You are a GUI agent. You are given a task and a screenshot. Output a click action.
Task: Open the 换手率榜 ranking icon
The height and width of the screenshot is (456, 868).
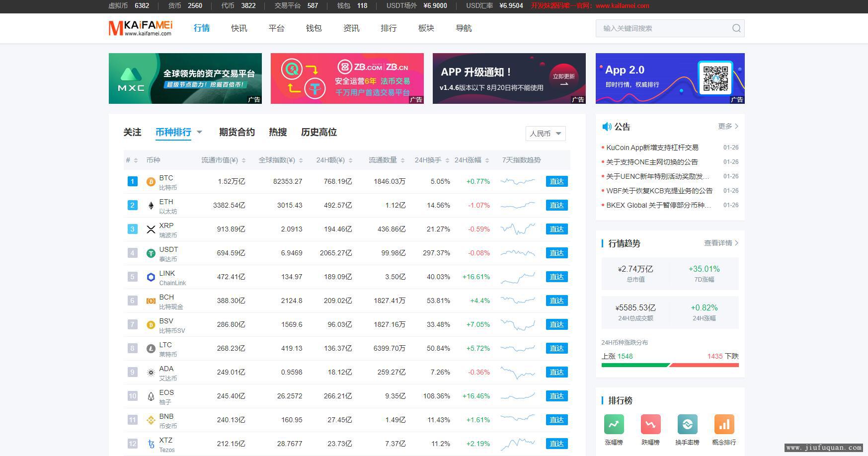687,424
